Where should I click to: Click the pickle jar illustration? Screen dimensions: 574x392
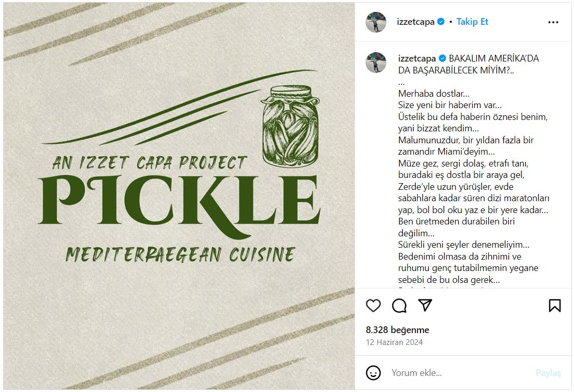click(x=290, y=126)
